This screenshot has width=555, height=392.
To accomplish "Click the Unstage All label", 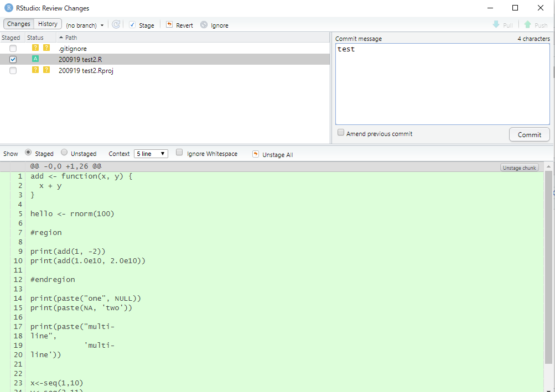I will (278, 155).
